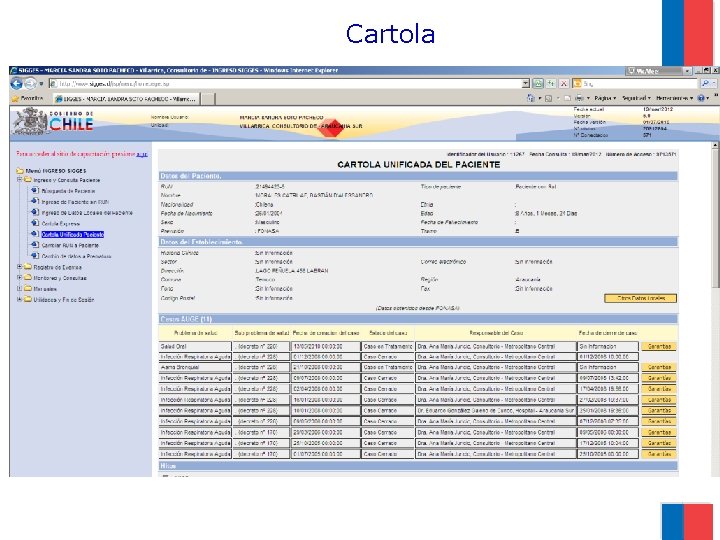720x540 pixels.
Task: Open the Home icon dropdown arrow
Action: [540, 98]
